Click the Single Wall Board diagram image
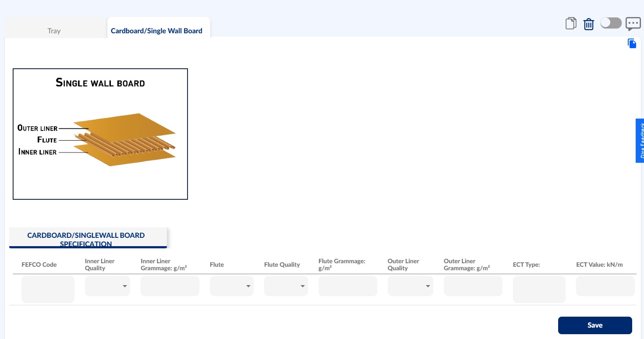 (100, 134)
